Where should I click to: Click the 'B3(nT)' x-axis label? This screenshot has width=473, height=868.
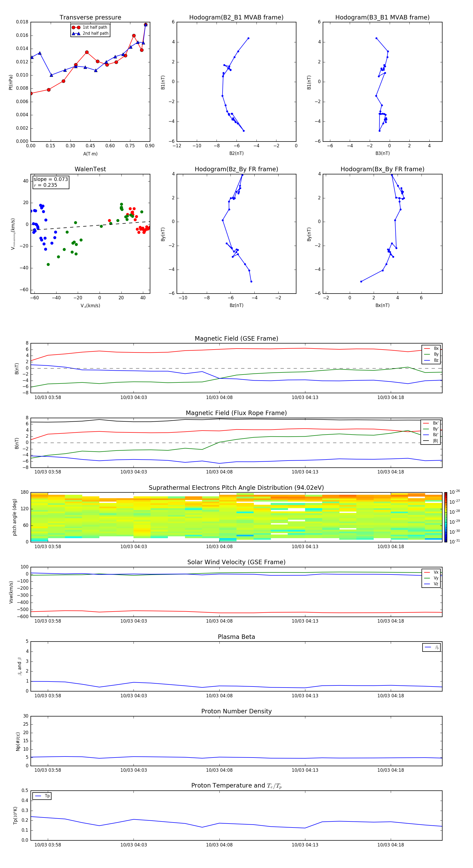click(382, 153)
